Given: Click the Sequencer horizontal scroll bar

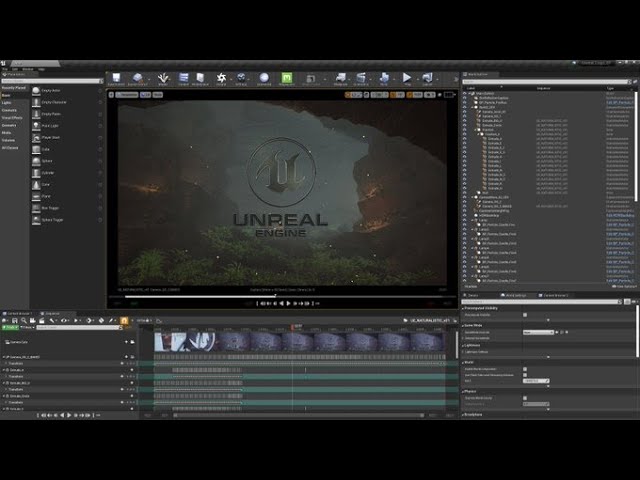Looking at the screenshot, I should (298, 416).
